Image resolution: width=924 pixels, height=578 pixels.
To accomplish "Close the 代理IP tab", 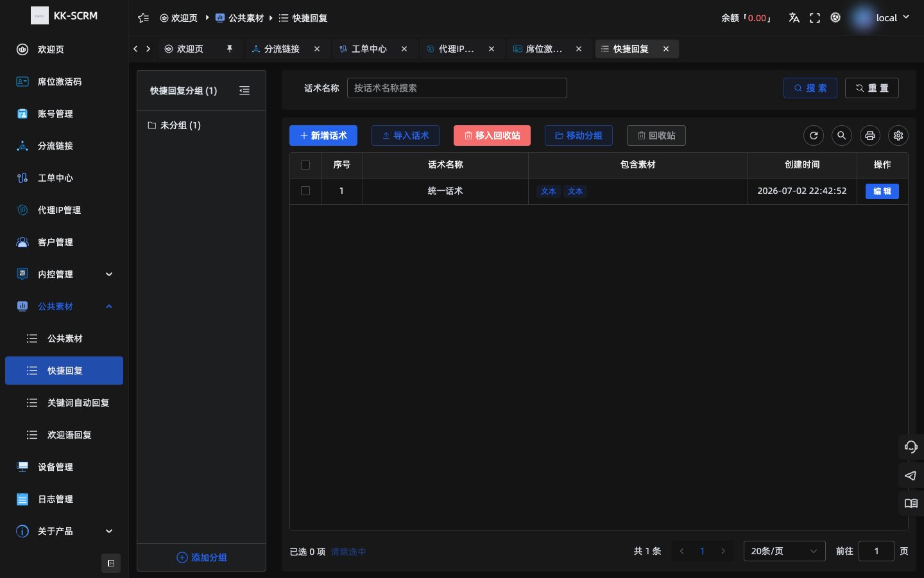I will [492, 49].
